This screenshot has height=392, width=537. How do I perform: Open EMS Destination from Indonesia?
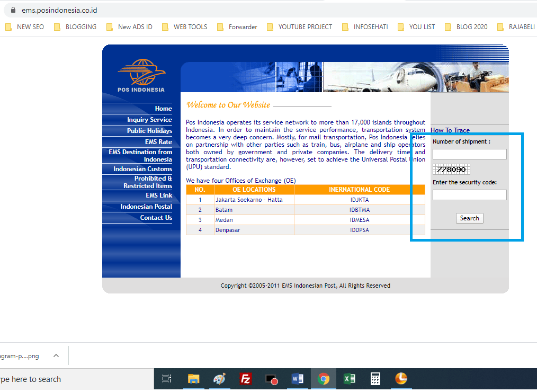(140, 156)
